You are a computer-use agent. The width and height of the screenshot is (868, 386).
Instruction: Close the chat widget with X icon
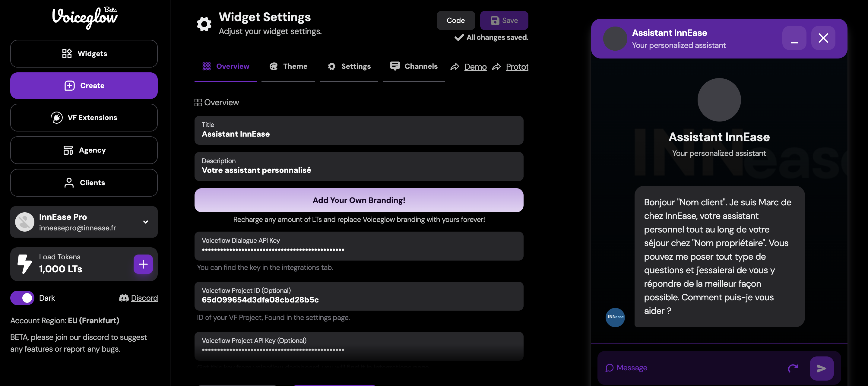tap(823, 38)
